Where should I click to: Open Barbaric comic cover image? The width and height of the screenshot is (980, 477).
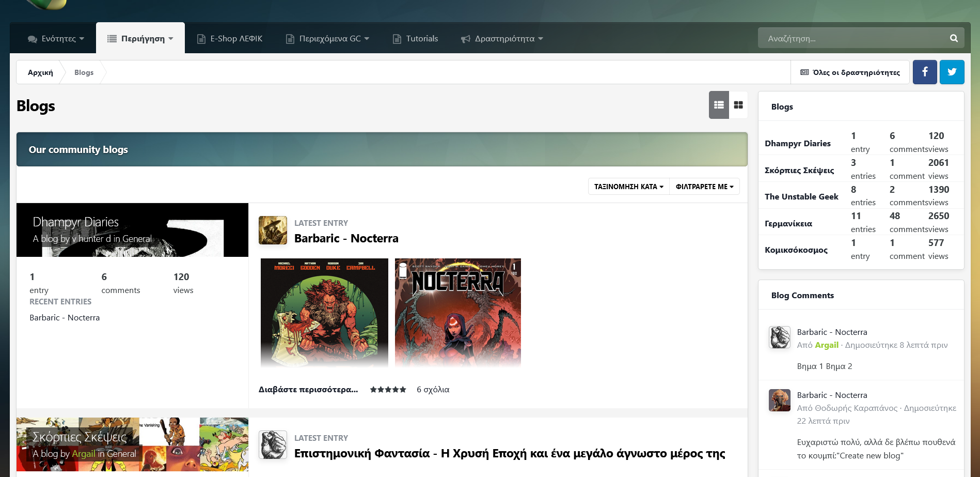coord(324,313)
